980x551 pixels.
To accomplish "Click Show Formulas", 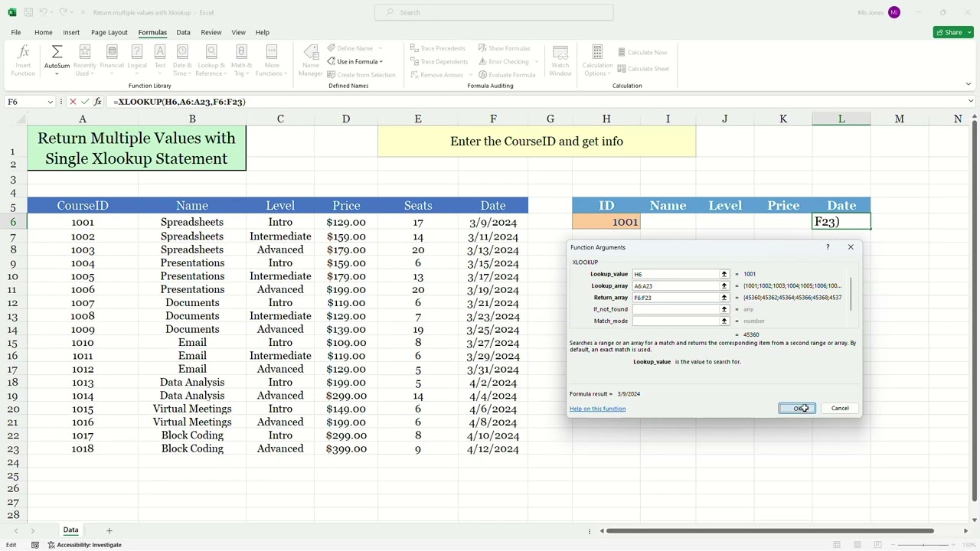I will click(504, 48).
